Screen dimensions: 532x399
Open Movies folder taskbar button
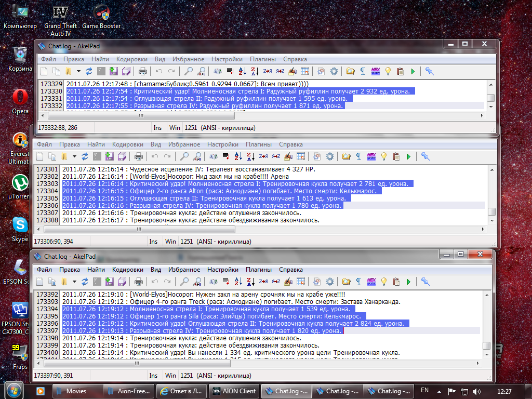78,391
